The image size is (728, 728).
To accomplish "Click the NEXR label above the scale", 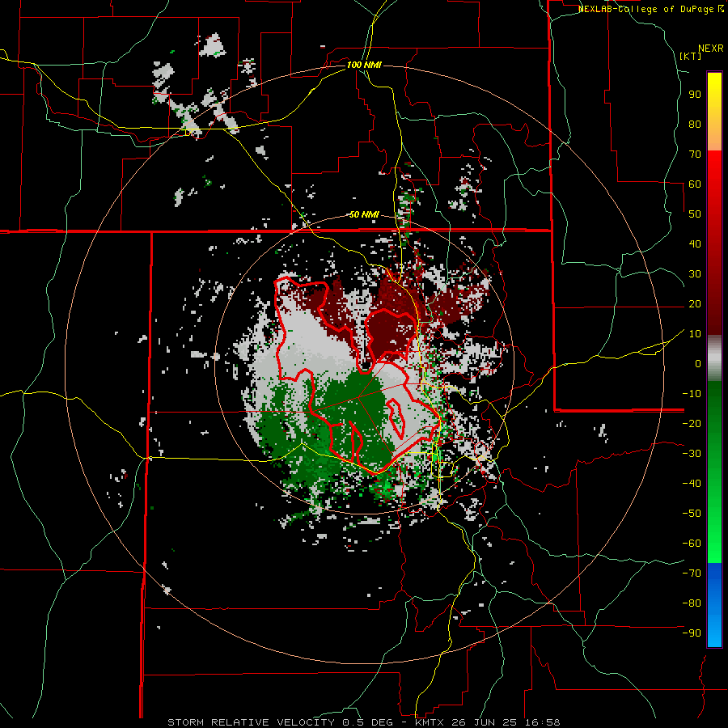I will pyautogui.click(x=711, y=49).
